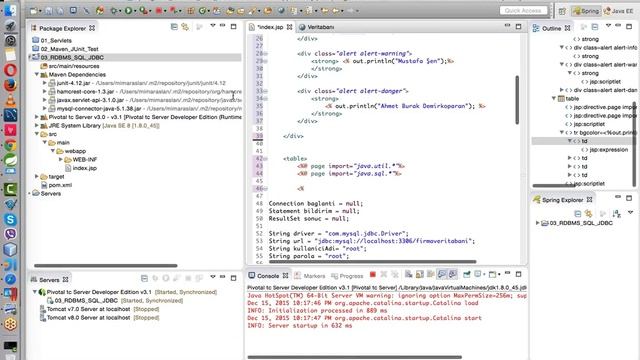
Task: Expand 03_RDBMS_SQL_JDBC in Spring Explorer
Action: (x=538, y=223)
